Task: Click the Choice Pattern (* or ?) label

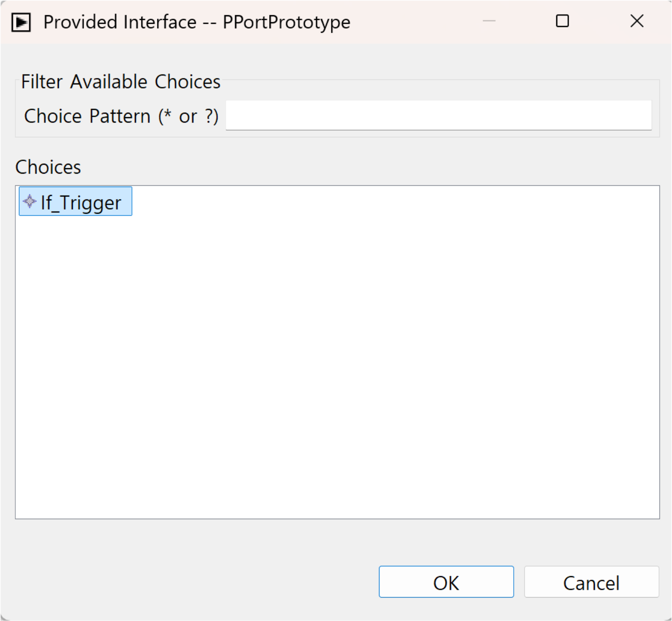Action: point(121,116)
